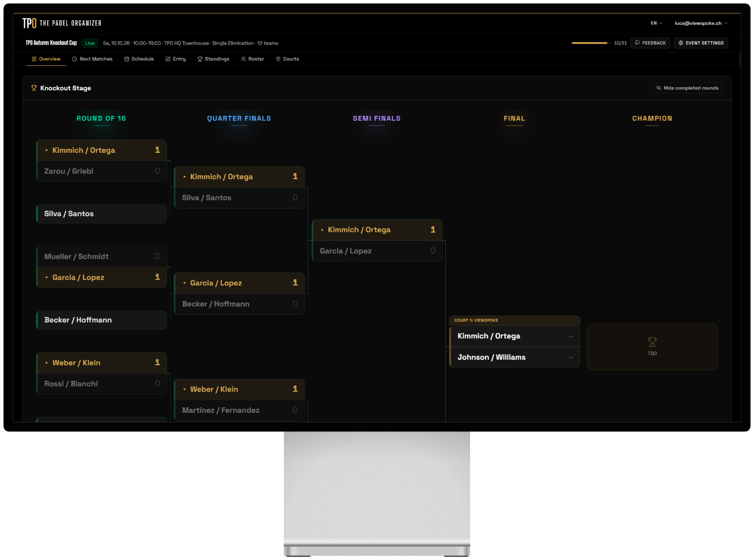Open Event Settings
Image resolution: width=754 pixels, height=560 pixels.
pos(701,43)
